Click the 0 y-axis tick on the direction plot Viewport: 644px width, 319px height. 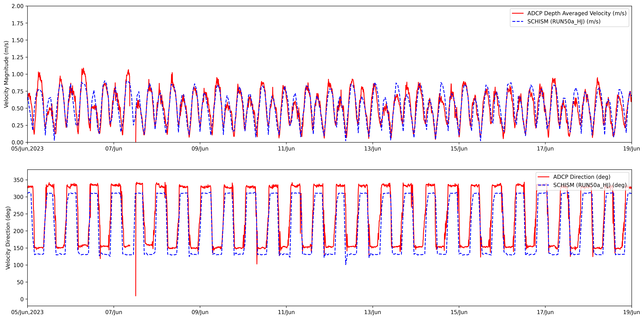(22, 299)
